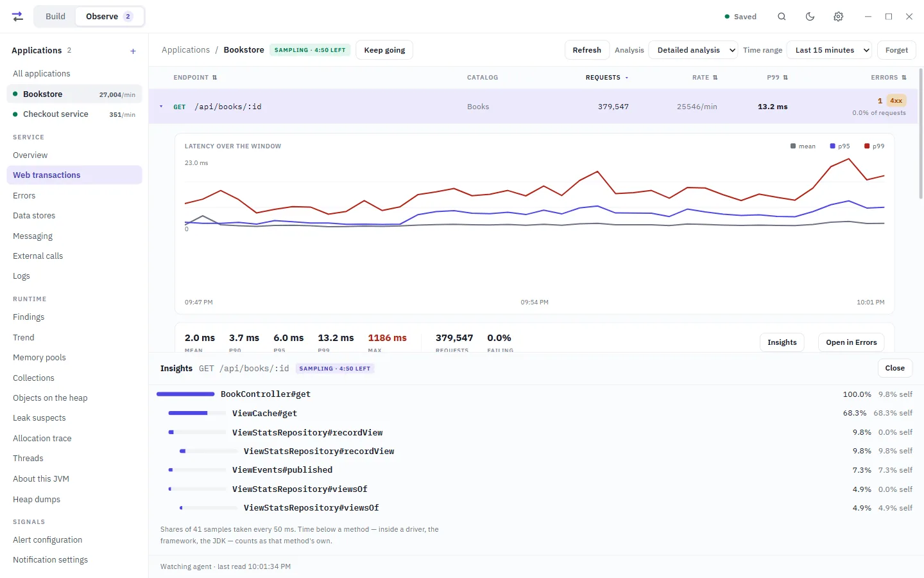This screenshot has width=924, height=578.
Task: Open Alert configuration
Action: click(x=74, y=540)
